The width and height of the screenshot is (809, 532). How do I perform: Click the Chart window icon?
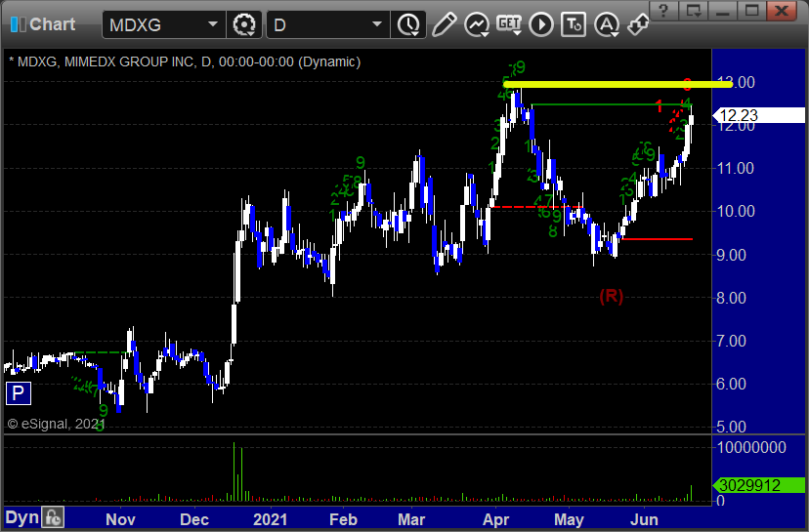[x=18, y=24]
